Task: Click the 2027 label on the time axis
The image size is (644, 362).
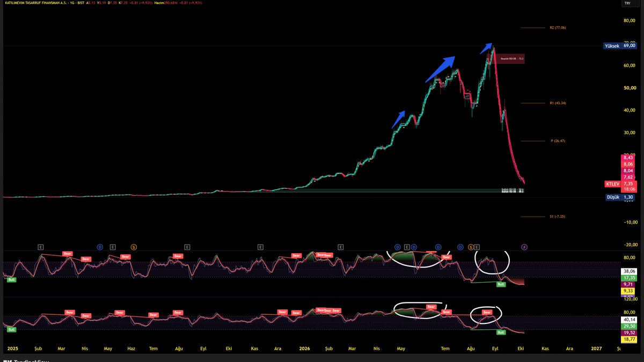Action: [x=596, y=348]
